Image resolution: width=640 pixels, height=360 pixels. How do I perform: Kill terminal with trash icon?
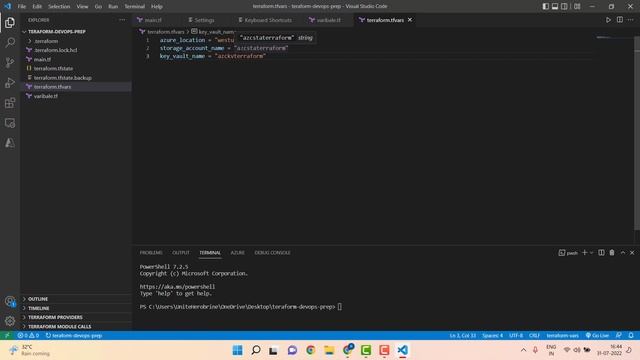612,253
